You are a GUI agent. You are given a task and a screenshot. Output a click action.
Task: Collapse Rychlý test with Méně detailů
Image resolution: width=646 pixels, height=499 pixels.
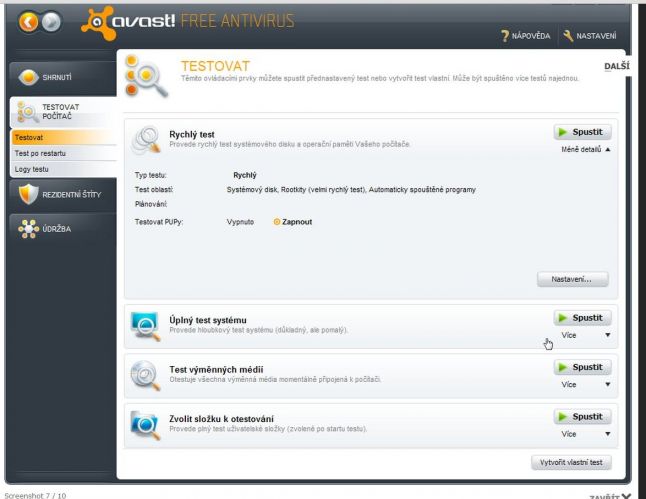[x=585, y=150]
